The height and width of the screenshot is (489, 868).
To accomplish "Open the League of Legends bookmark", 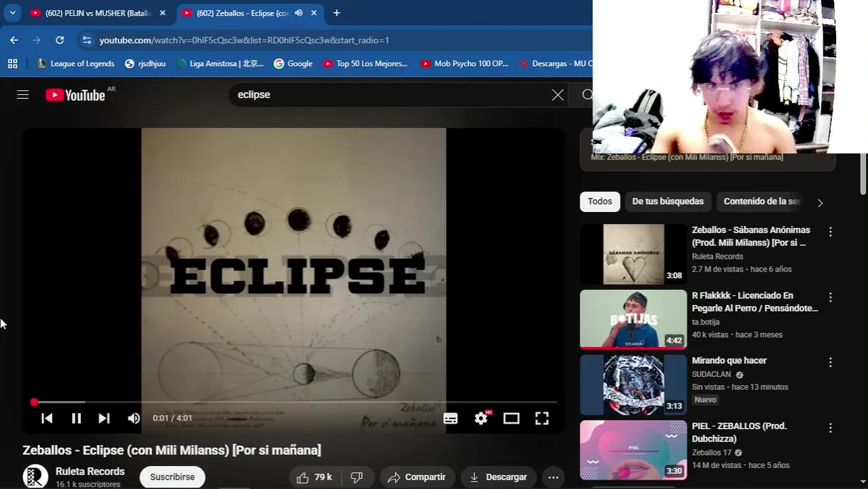I will coord(75,63).
